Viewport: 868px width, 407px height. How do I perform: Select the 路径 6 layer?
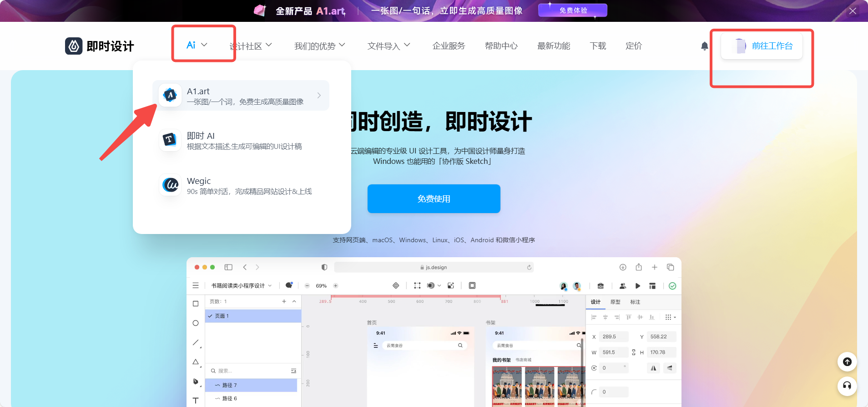click(x=251, y=398)
